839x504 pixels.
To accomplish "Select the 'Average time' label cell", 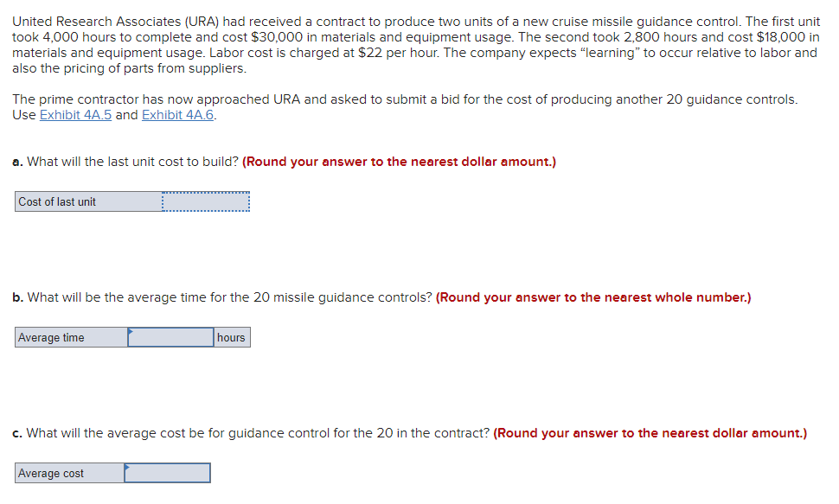I will (71, 337).
